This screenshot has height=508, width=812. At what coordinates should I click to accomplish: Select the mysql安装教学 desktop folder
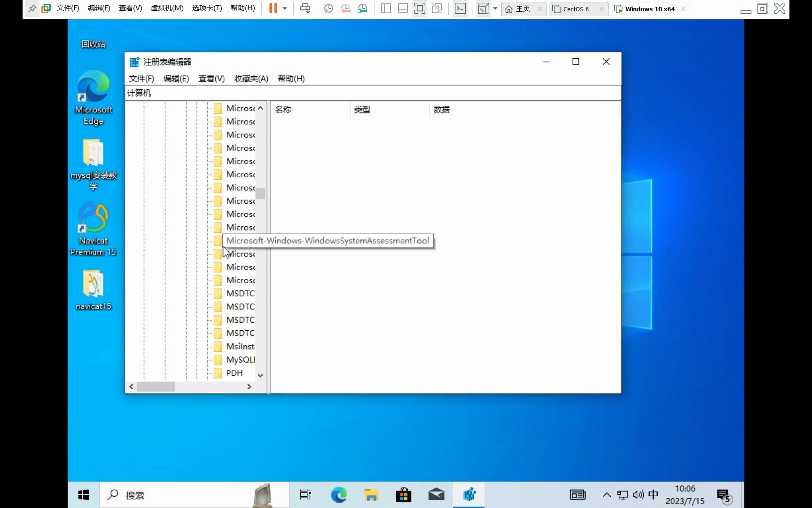[x=94, y=164]
